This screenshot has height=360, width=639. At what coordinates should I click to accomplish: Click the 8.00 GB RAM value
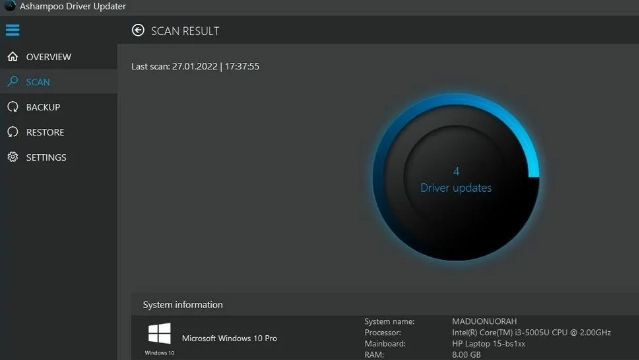[x=467, y=355]
